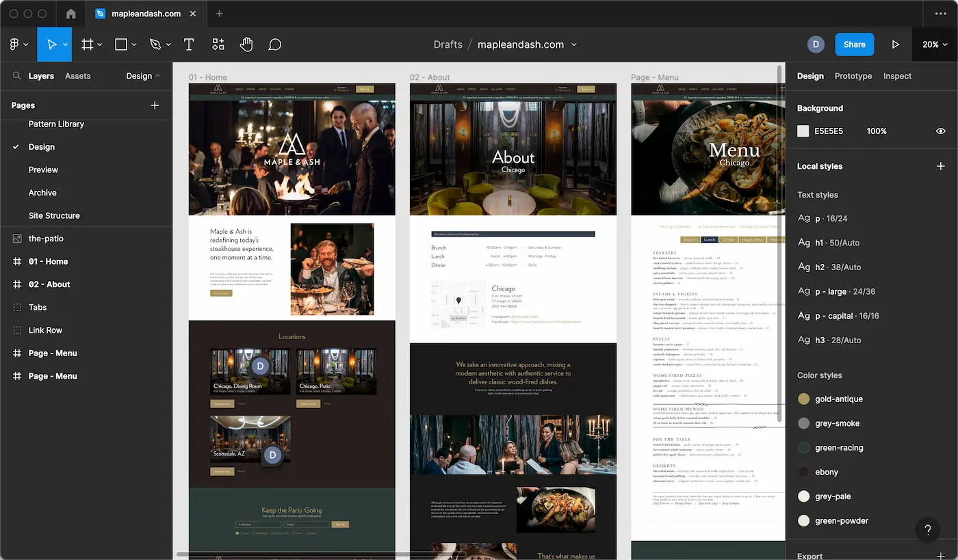Open the user avatar D in the toolbar

[x=816, y=44]
